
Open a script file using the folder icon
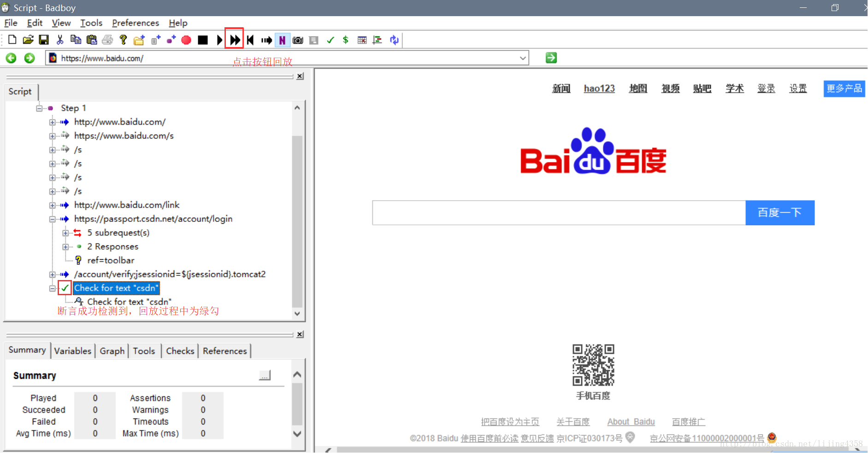[x=28, y=40]
